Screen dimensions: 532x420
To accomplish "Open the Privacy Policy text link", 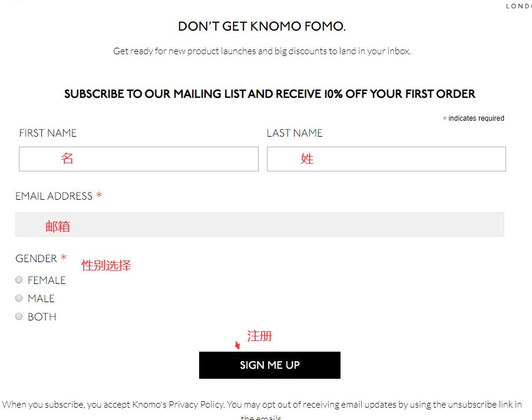I will [x=196, y=404].
